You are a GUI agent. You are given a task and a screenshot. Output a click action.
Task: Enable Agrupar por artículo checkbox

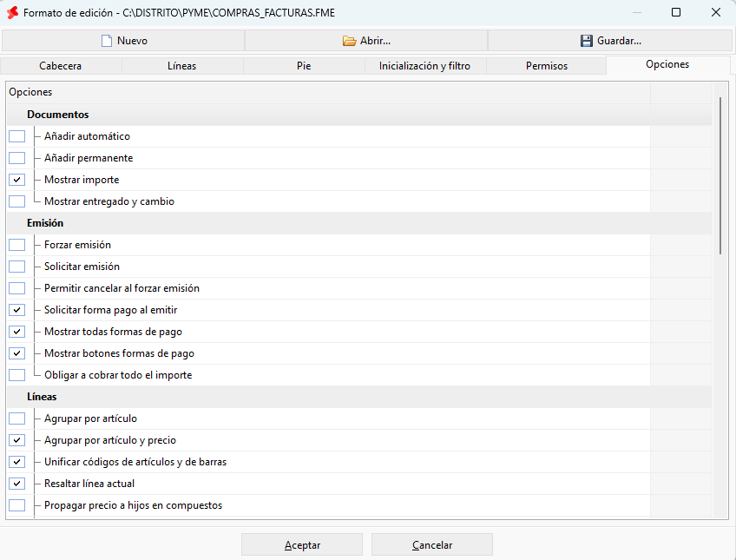(x=16, y=418)
